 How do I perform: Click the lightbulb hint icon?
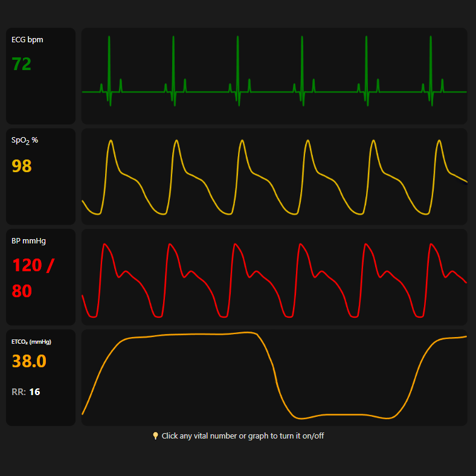(155, 436)
